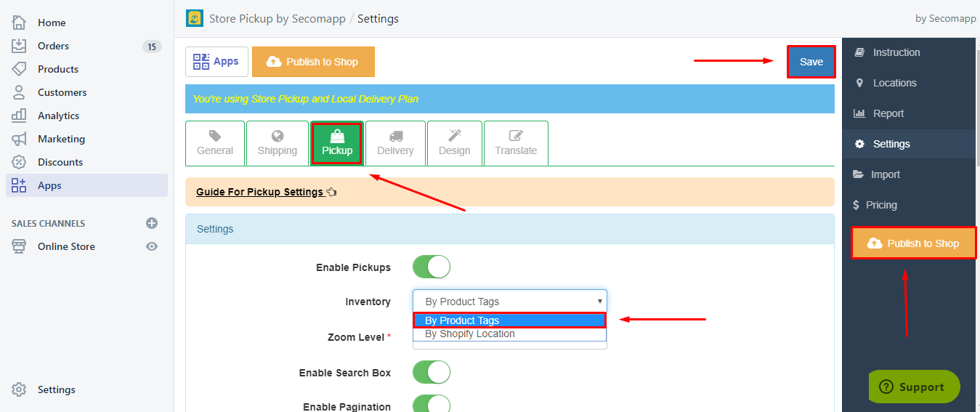This screenshot has width=980, height=412.
Task: Choose By Shopify Location option
Action: (x=509, y=334)
